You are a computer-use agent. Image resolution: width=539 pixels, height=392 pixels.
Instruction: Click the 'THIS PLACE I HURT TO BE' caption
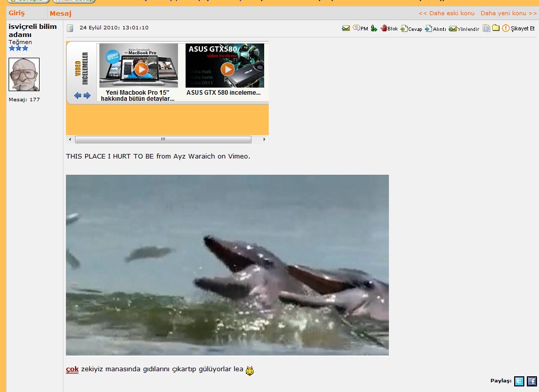110,156
